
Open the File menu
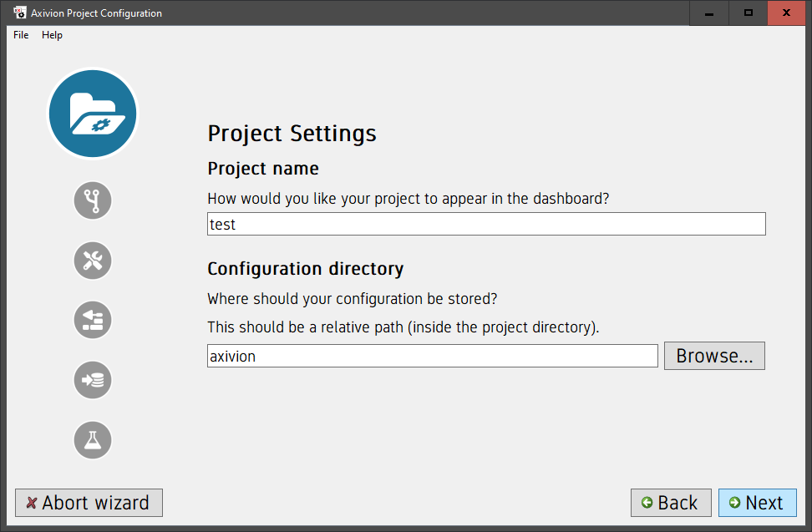pyautogui.click(x=21, y=35)
